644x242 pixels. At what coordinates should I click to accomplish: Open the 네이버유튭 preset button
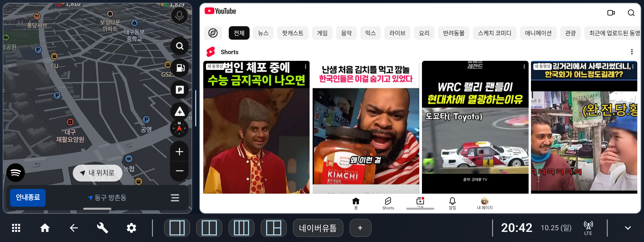318,228
